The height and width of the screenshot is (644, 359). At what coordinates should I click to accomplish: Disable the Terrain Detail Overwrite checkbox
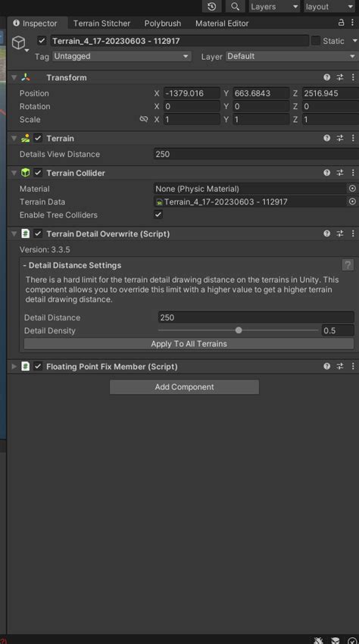tap(38, 233)
